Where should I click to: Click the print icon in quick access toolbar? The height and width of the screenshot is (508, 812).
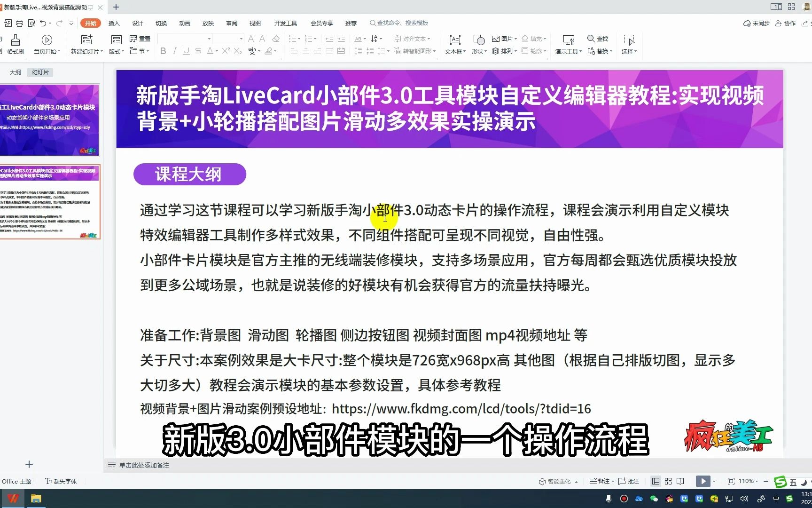(19, 23)
